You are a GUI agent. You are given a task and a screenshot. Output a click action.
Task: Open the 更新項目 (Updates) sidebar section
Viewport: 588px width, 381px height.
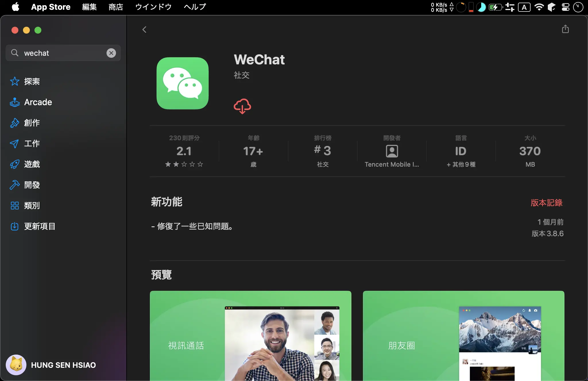point(63,226)
